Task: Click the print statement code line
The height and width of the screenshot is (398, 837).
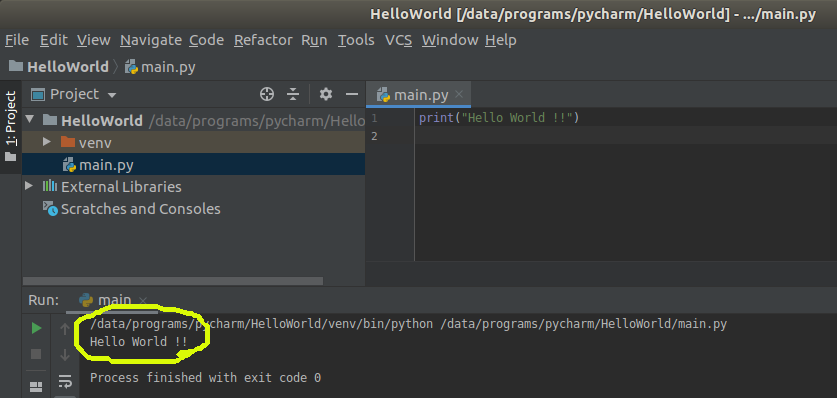Action: coord(499,117)
